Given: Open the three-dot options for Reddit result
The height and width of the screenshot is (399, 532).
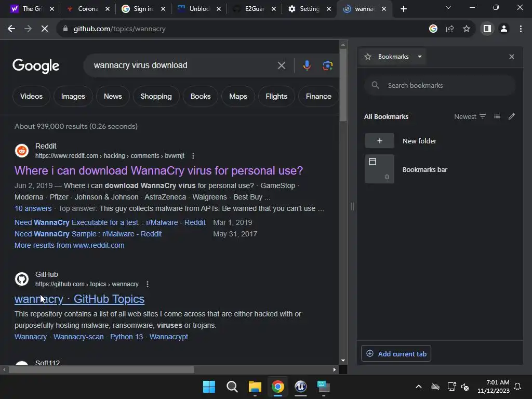Looking at the screenshot, I should coord(193,156).
